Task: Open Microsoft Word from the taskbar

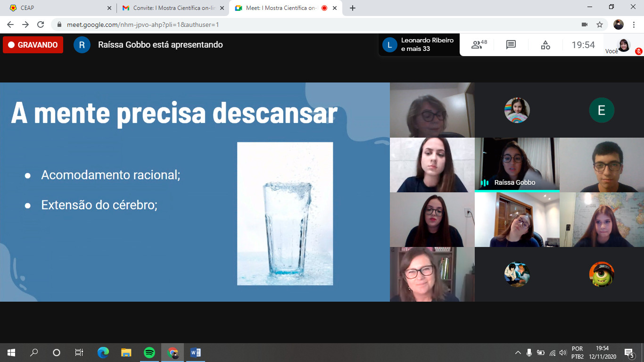Action: pyautogui.click(x=195, y=353)
